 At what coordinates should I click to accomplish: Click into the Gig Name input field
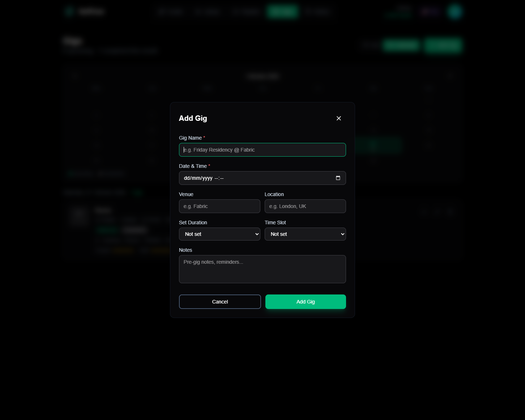coord(262,149)
